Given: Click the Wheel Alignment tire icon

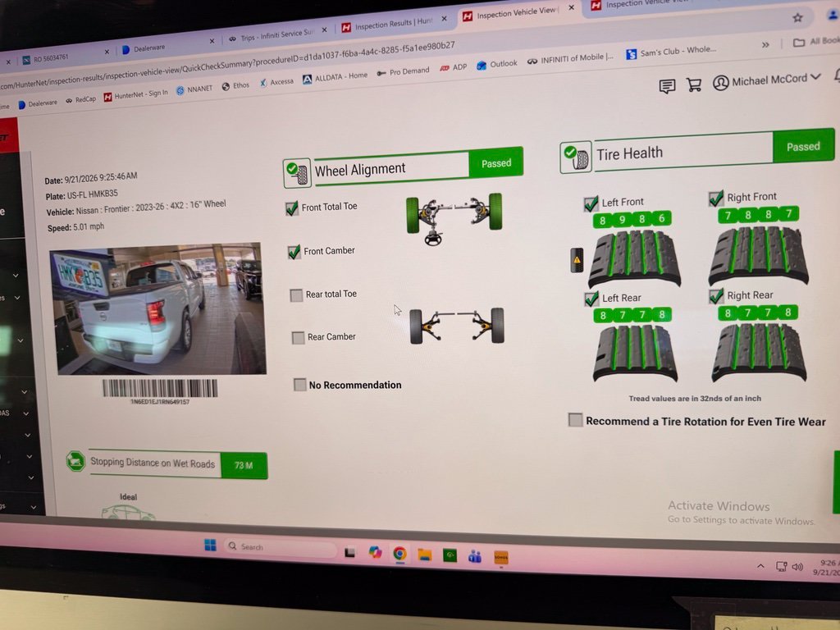Looking at the screenshot, I should click(297, 173).
